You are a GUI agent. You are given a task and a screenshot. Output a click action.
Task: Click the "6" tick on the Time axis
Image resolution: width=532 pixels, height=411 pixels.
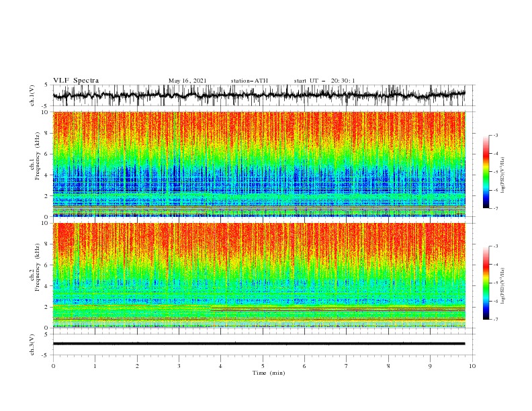305,366
